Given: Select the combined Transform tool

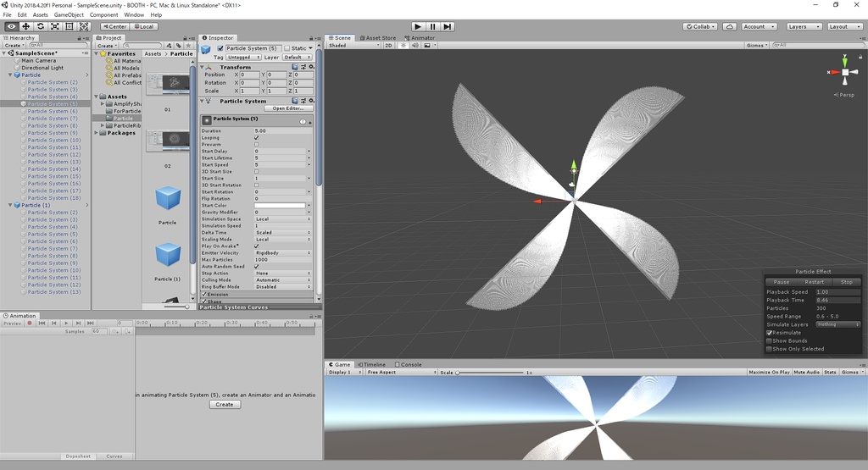Looking at the screenshot, I should (84, 26).
